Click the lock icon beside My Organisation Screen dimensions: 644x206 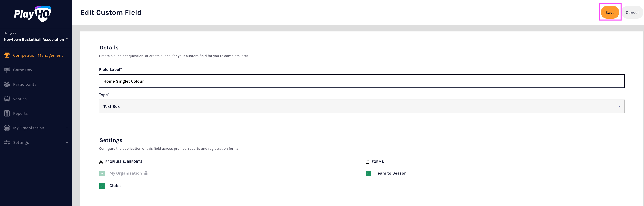tap(146, 173)
